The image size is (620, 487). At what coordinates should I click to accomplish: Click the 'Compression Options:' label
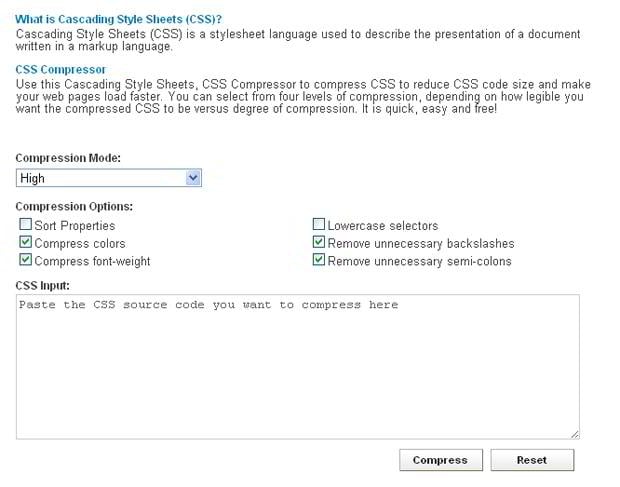pos(74,206)
